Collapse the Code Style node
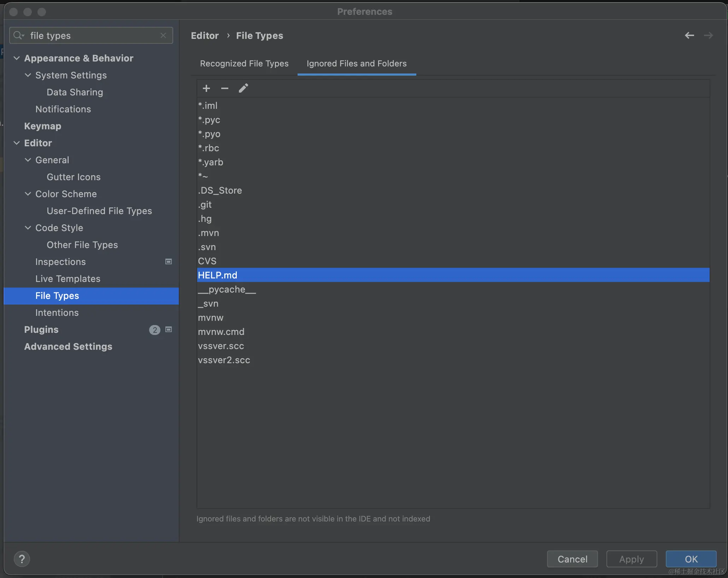The width and height of the screenshot is (728, 578). [x=28, y=228]
